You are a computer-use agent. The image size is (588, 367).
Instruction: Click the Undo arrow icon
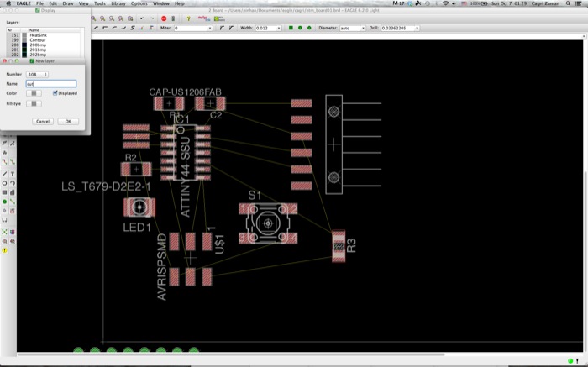click(142, 18)
